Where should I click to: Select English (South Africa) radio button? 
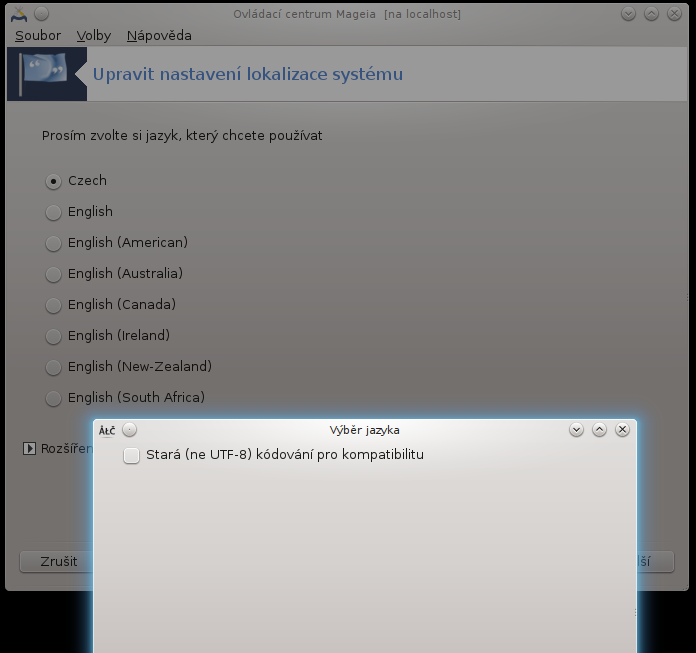tap(53, 398)
